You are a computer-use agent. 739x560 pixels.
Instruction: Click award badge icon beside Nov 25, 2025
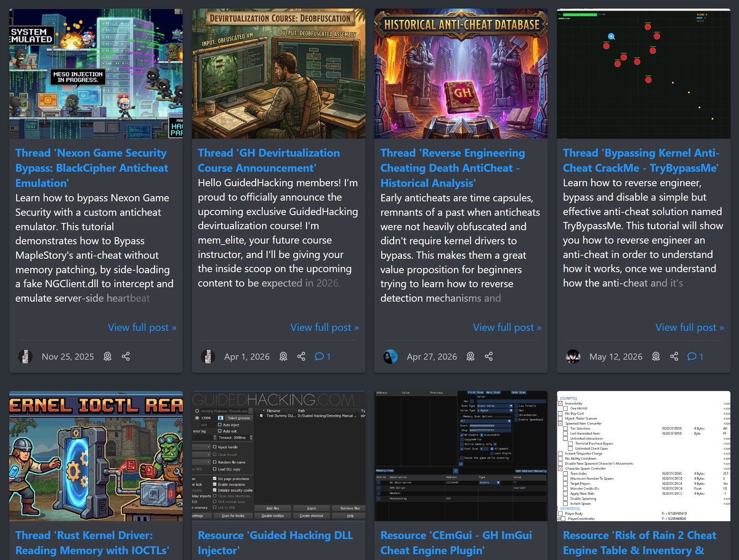click(x=107, y=357)
